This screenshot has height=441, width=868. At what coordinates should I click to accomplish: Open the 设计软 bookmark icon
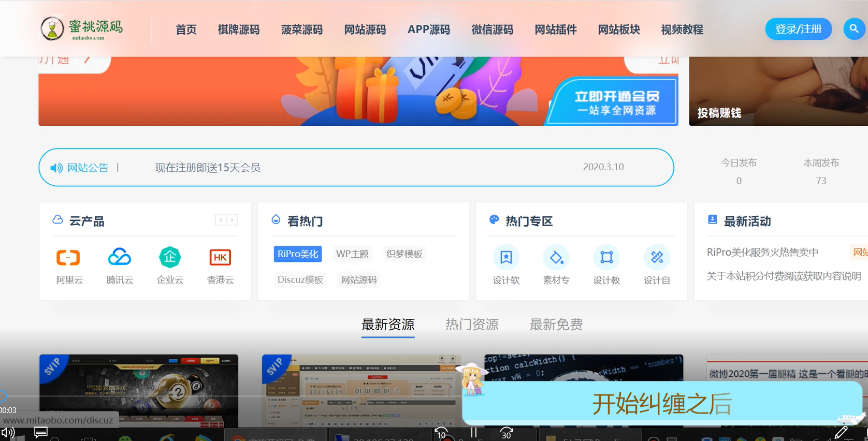coord(506,257)
